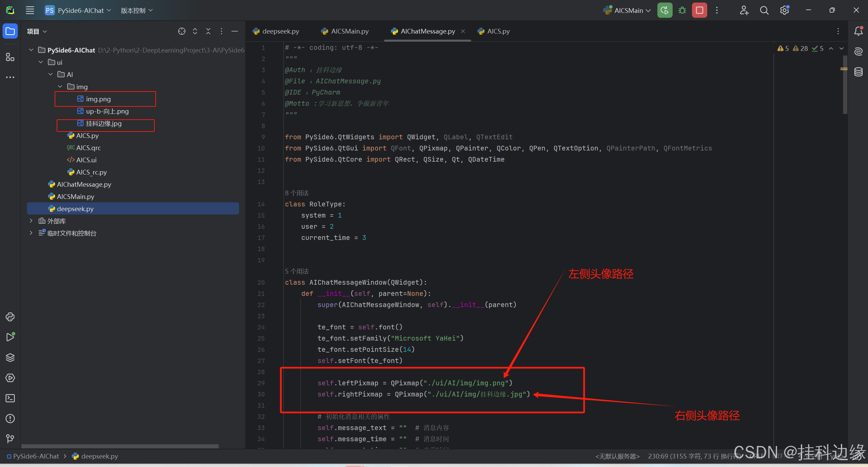Viewport: 868px width, 467px height.
Task: Open the Notifications bell
Action: point(859,31)
